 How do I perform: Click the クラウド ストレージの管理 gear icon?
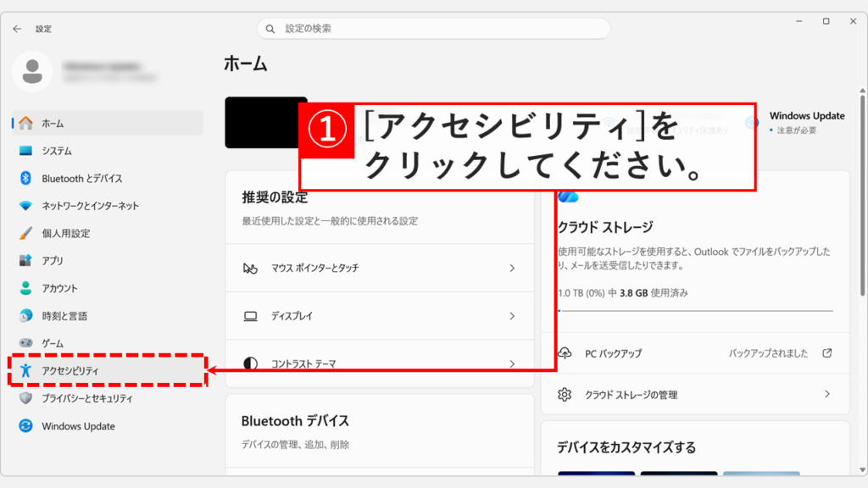(x=565, y=395)
